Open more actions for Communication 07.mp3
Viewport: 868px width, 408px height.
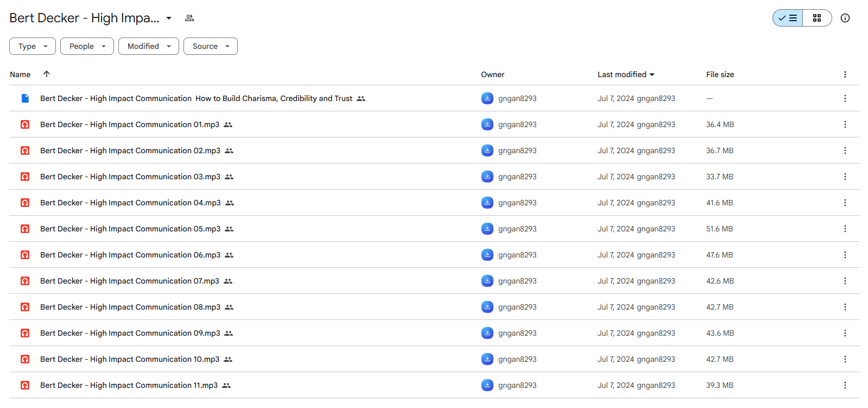(845, 281)
